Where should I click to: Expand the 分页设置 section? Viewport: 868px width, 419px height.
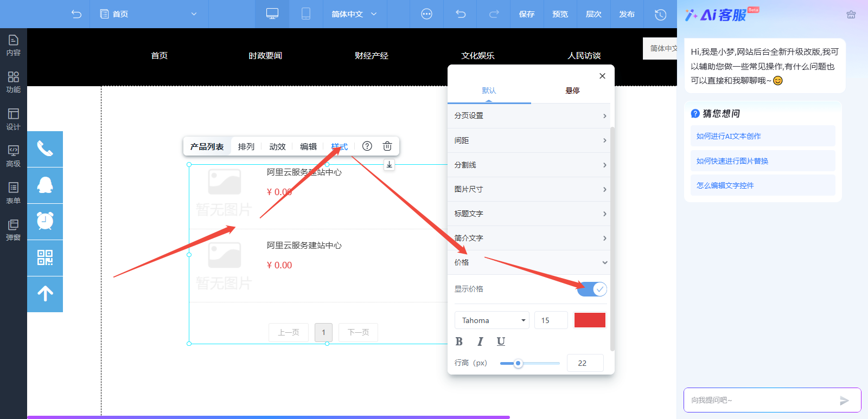coord(530,115)
